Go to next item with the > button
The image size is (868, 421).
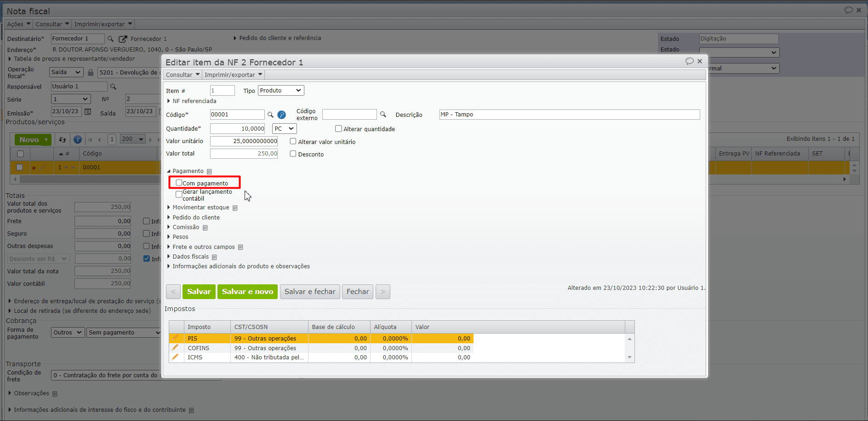pos(383,292)
